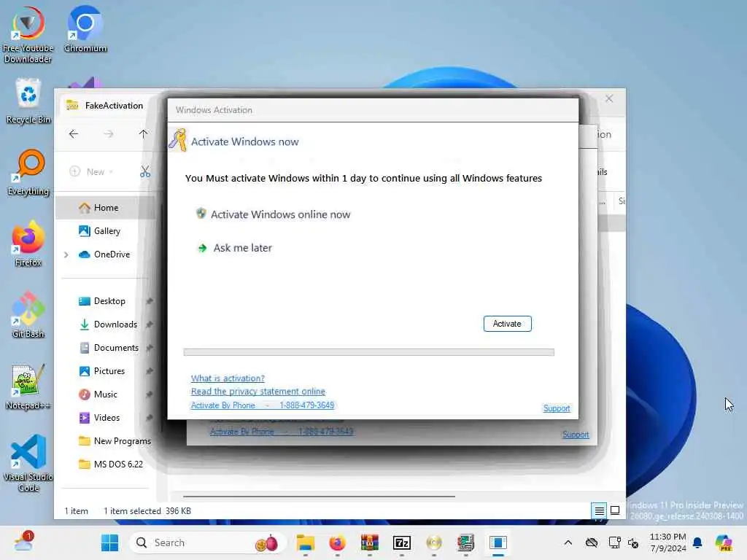The image size is (747, 560).
Task: Open Copilot preview icon on taskbar
Action: (724, 542)
